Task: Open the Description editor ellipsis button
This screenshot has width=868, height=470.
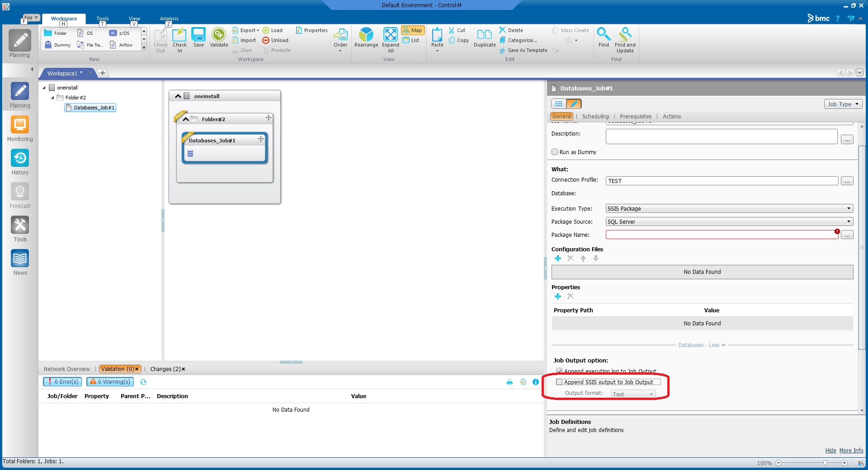Action: [847, 140]
